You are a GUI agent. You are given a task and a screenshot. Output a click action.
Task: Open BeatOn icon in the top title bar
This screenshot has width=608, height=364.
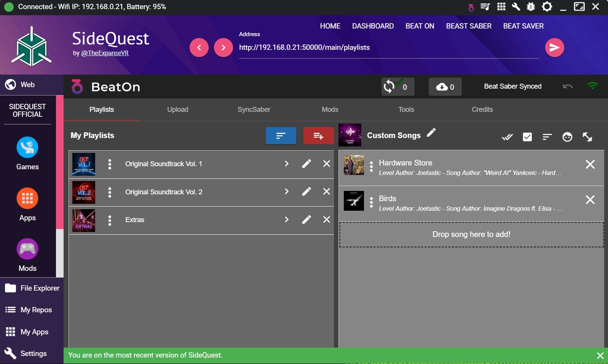471,7
